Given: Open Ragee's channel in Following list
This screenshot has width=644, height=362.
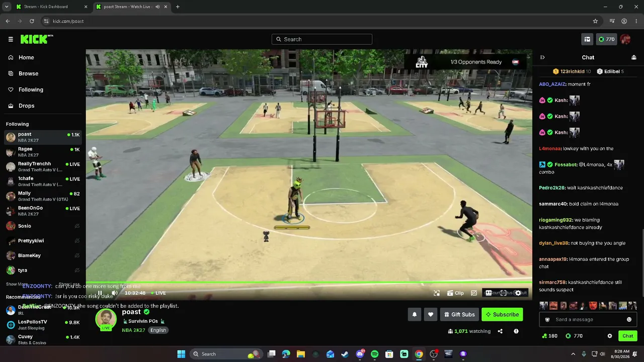Looking at the screenshot, I should 43,152.
